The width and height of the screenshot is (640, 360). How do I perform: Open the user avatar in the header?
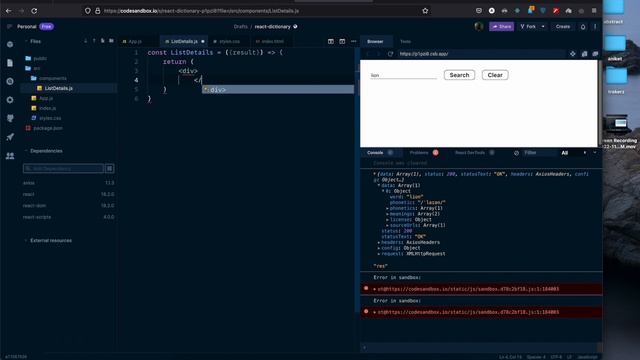point(479,27)
